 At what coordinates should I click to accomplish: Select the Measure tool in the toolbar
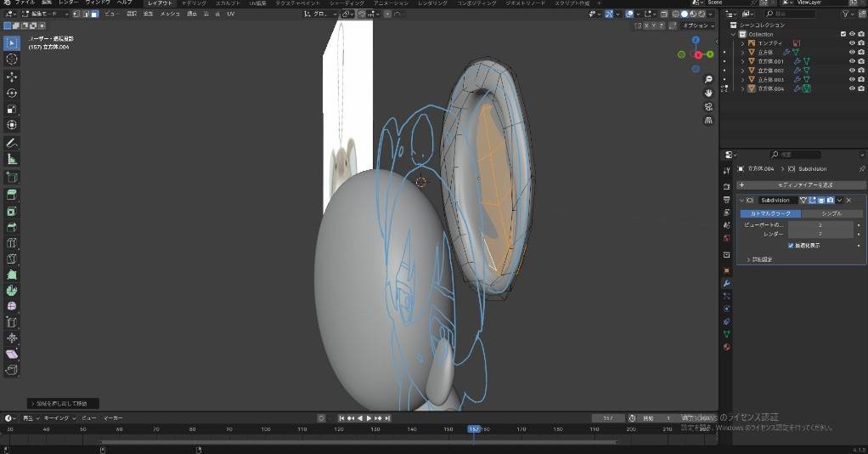click(12, 159)
